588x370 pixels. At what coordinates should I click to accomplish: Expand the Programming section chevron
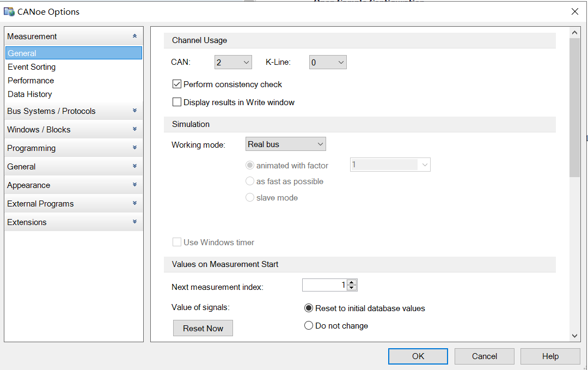click(x=134, y=148)
